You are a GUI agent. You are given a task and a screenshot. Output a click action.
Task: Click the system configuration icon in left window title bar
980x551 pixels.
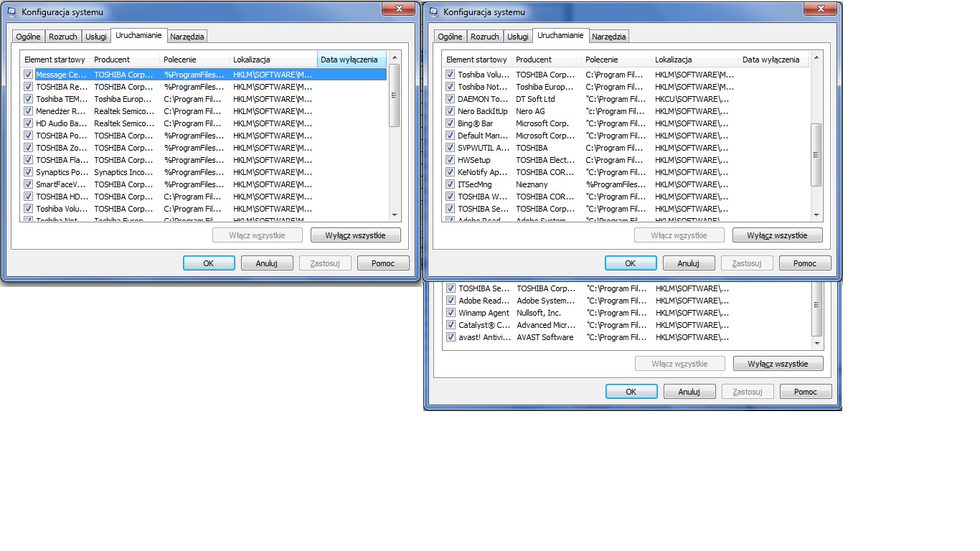11,12
